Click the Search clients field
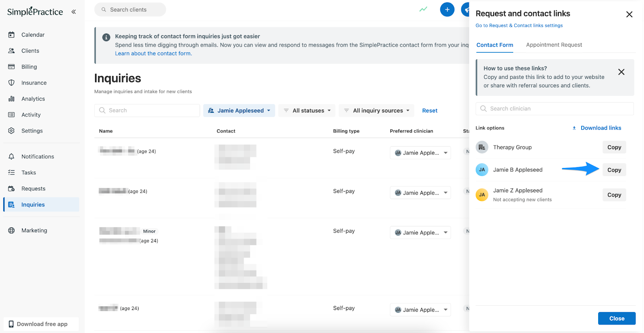The height and width of the screenshot is (333, 644). pyautogui.click(x=130, y=10)
